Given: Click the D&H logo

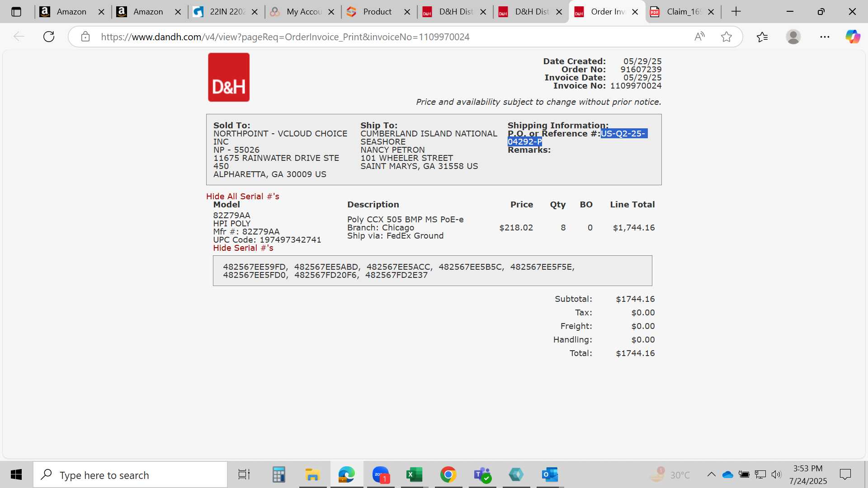Looking at the screenshot, I should 229,77.
